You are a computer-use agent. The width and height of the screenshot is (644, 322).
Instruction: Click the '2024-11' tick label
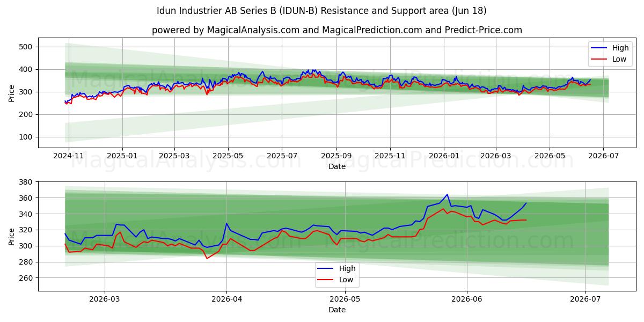tap(70, 156)
